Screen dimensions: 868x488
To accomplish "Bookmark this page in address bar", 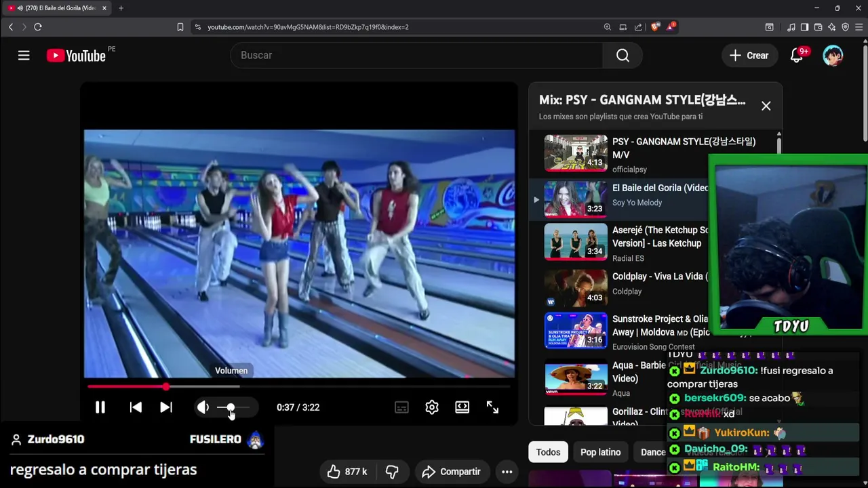I will click(x=180, y=27).
